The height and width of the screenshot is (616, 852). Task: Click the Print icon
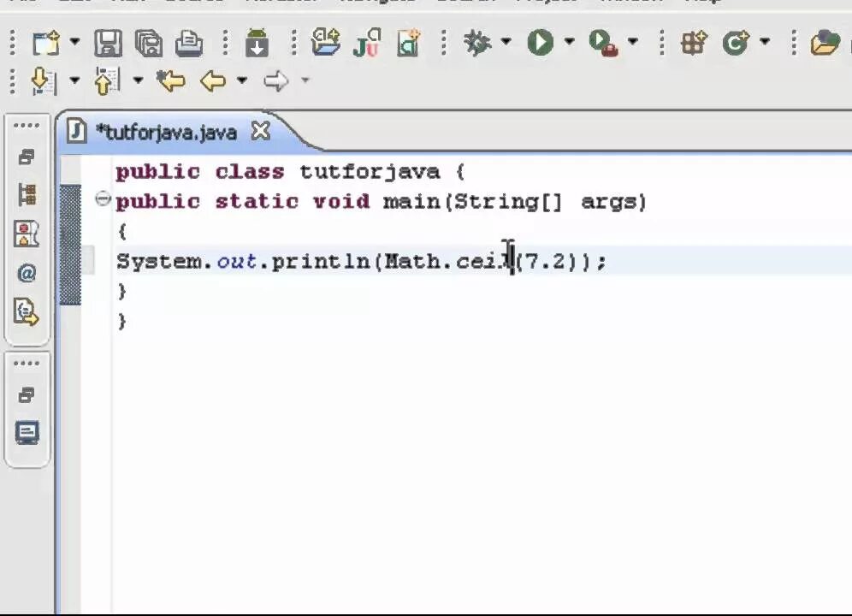click(188, 43)
